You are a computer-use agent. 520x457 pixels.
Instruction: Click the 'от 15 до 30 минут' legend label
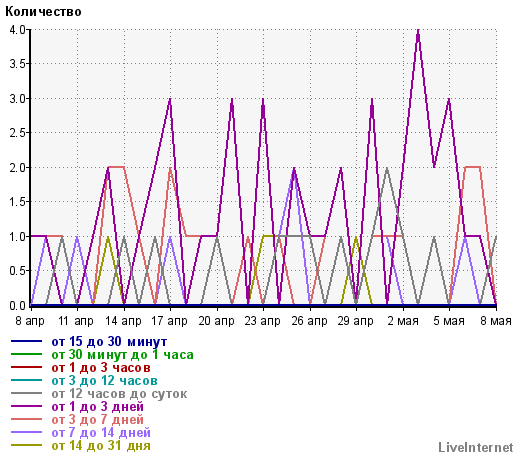109,342
